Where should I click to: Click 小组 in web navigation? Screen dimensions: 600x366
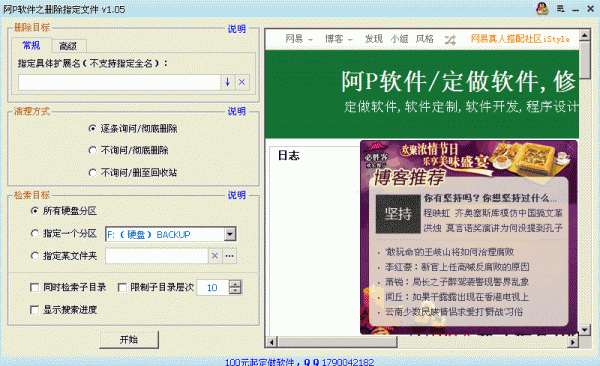click(x=399, y=39)
